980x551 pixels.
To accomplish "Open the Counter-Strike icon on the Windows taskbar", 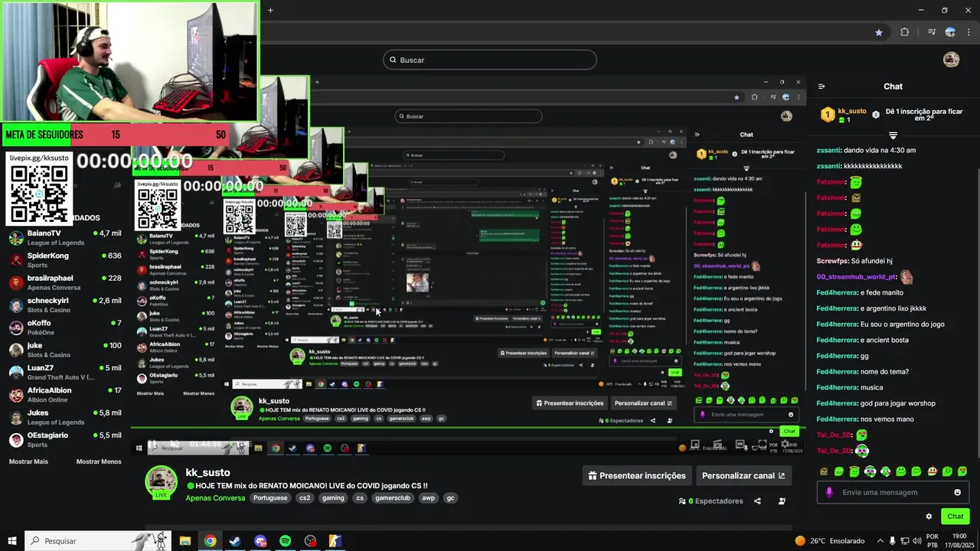I will coord(335,541).
